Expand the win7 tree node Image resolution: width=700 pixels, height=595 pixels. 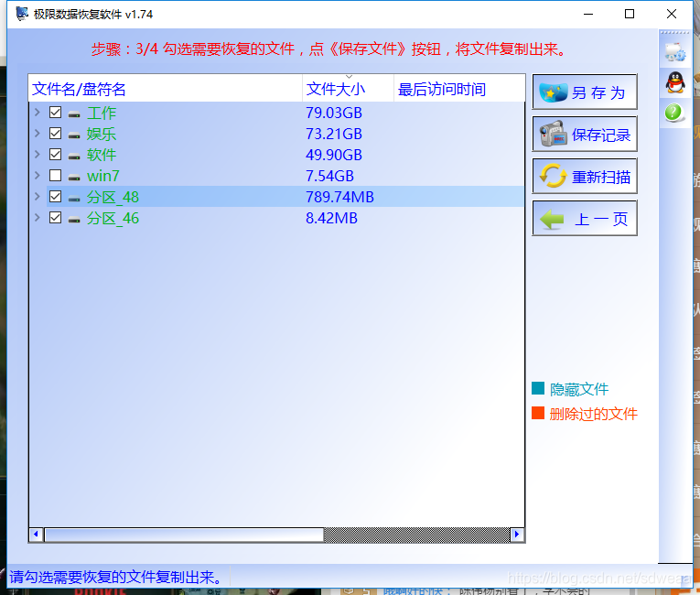38,175
